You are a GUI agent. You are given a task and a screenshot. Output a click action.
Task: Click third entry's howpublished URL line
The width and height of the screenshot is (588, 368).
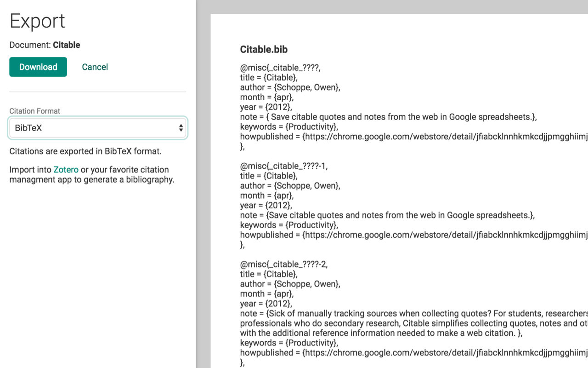coord(413,353)
